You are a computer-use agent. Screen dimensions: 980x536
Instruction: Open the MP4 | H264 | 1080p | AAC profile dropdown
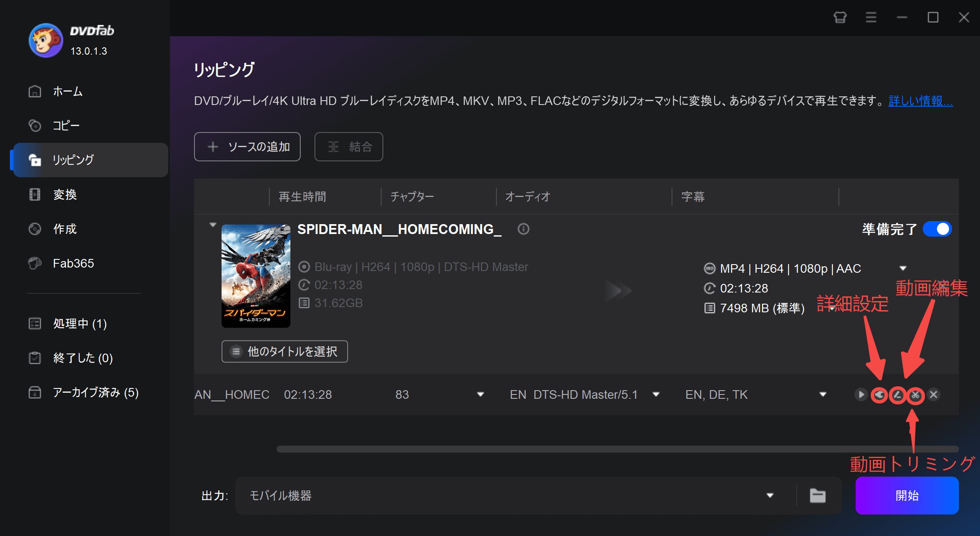point(903,268)
